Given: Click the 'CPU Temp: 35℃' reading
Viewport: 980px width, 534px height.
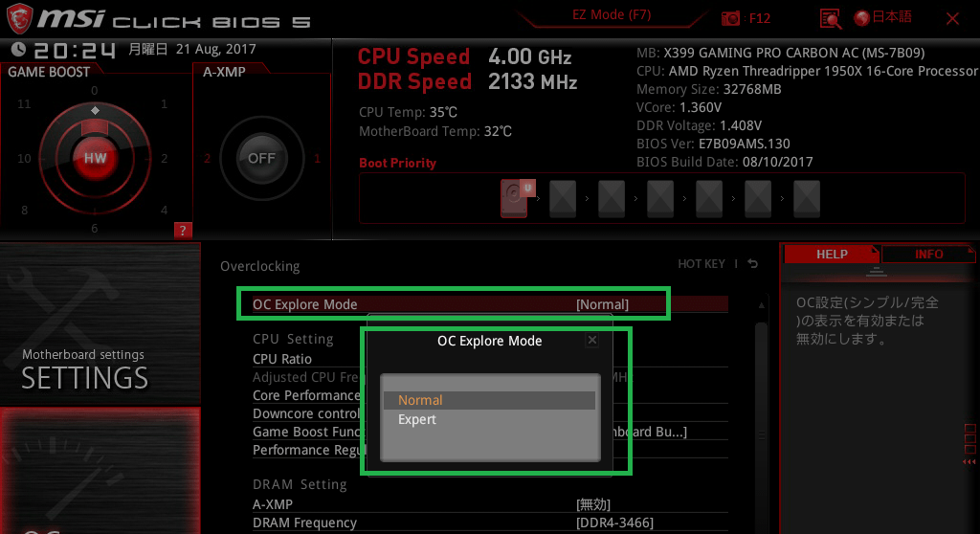Looking at the screenshot, I should (408, 113).
